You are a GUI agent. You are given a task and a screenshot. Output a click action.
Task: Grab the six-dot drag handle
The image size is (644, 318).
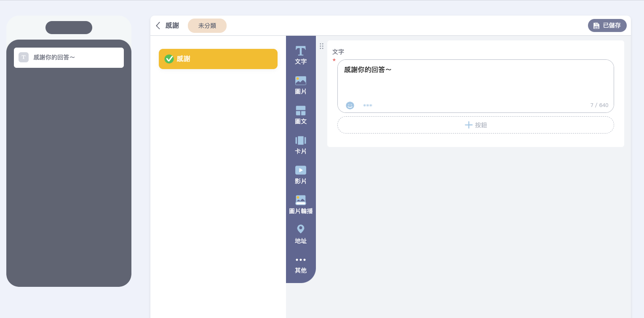point(321,46)
